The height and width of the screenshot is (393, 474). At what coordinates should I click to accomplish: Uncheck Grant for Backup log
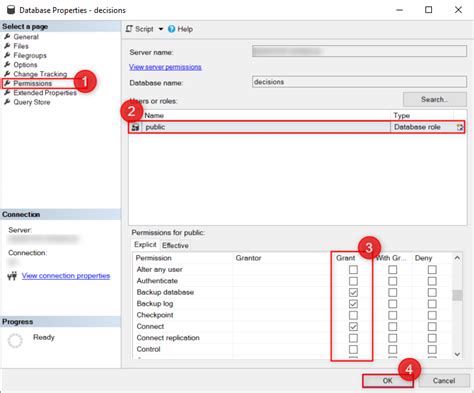click(353, 304)
